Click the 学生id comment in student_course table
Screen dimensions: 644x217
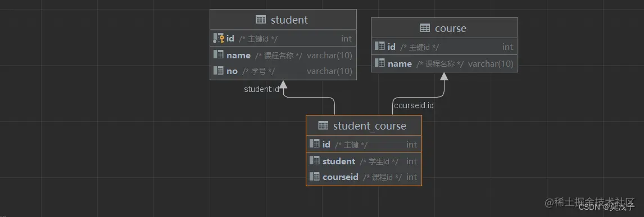pos(379,161)
